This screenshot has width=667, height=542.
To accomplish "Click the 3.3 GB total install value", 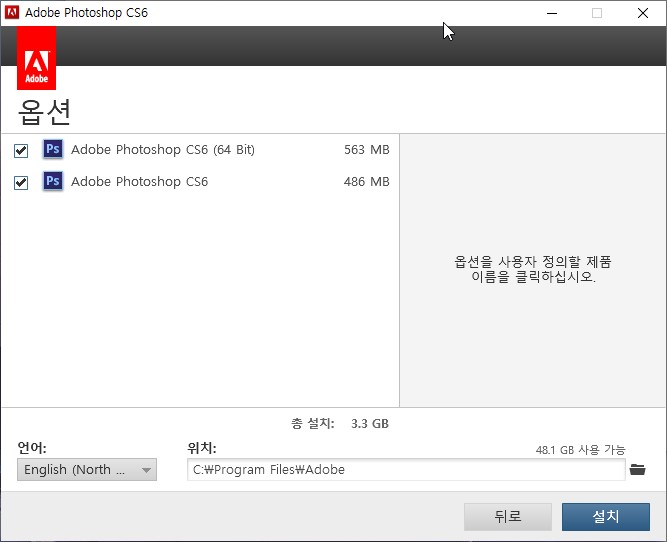I will tap(370, 424).
